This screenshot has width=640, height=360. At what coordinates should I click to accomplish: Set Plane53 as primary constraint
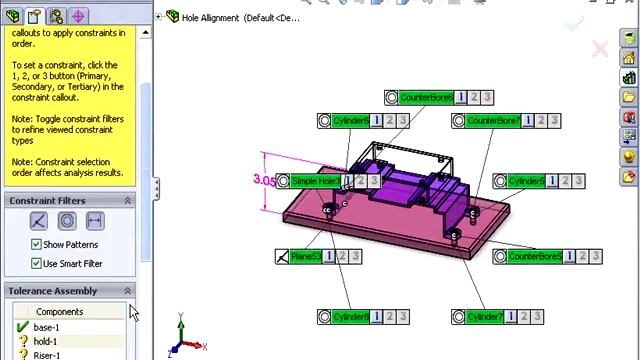(x=329, y=256)
